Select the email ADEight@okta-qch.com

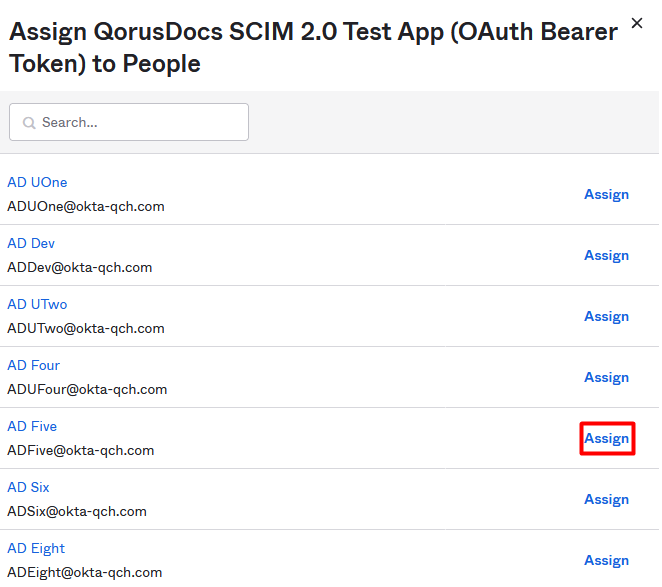84,572
